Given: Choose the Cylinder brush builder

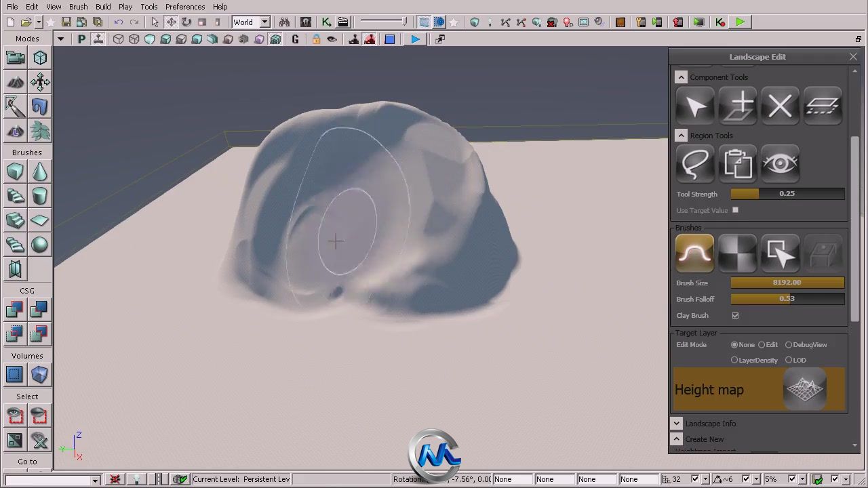Looking at the screenshot, I should click(x=40, y=197).
